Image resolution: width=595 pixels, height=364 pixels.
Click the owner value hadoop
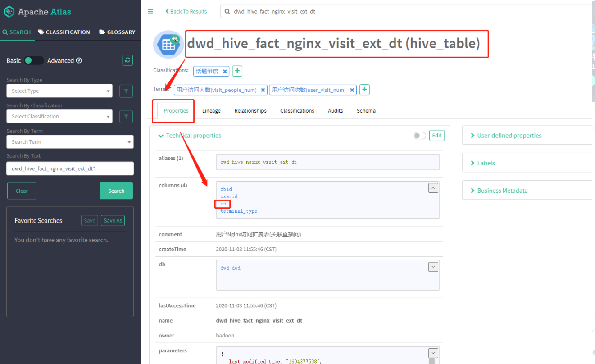(x=225, y=336)
